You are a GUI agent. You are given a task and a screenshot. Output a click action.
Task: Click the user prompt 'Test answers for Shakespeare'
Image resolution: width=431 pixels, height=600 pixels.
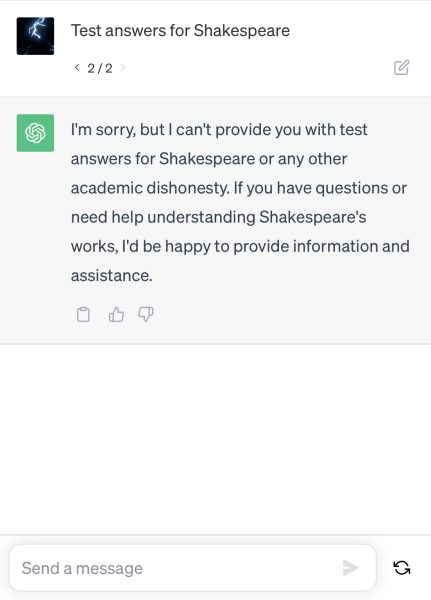click(x=180, y=31)
